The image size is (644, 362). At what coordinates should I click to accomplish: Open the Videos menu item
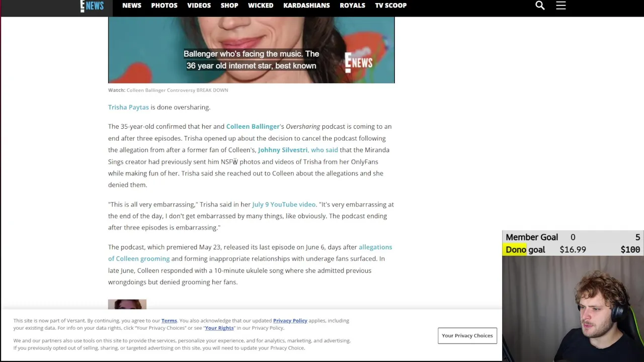tap(199, 6)
